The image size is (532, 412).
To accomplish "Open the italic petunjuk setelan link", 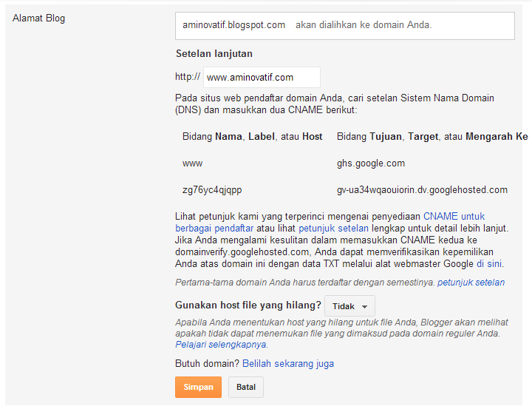I will pos(471,283).
